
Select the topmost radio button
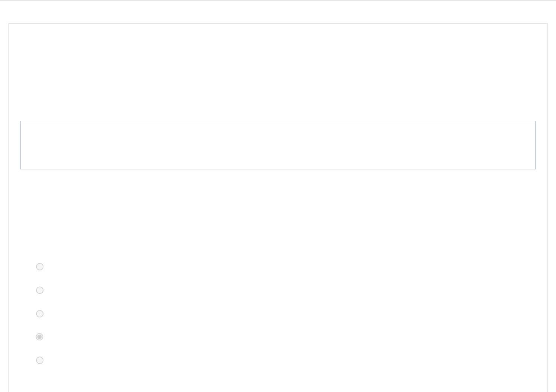click(40, 267)
